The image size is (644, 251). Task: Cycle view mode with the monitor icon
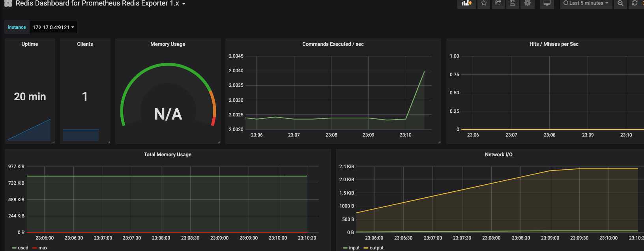(x=547, y=4)
